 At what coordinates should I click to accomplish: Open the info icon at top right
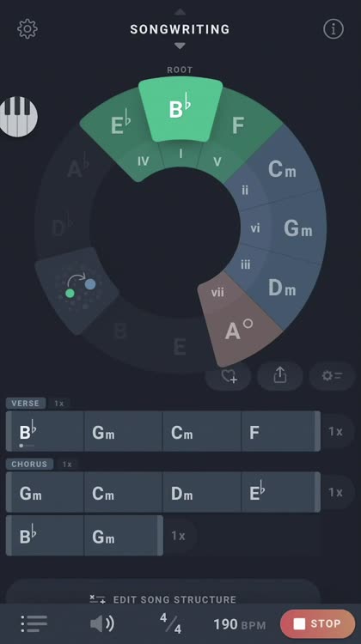click(x=333, y=29)
